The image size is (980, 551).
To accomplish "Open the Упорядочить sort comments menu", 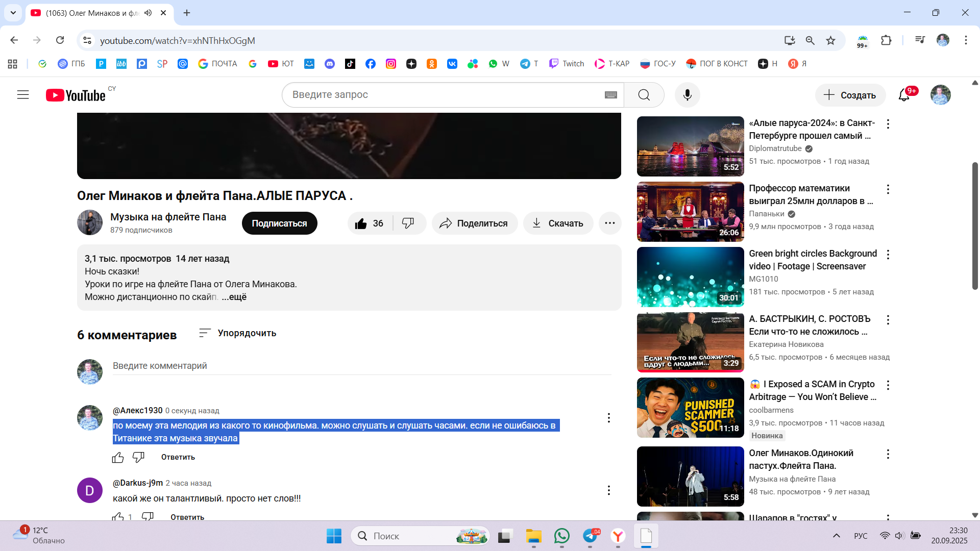I will click(238, 333).
